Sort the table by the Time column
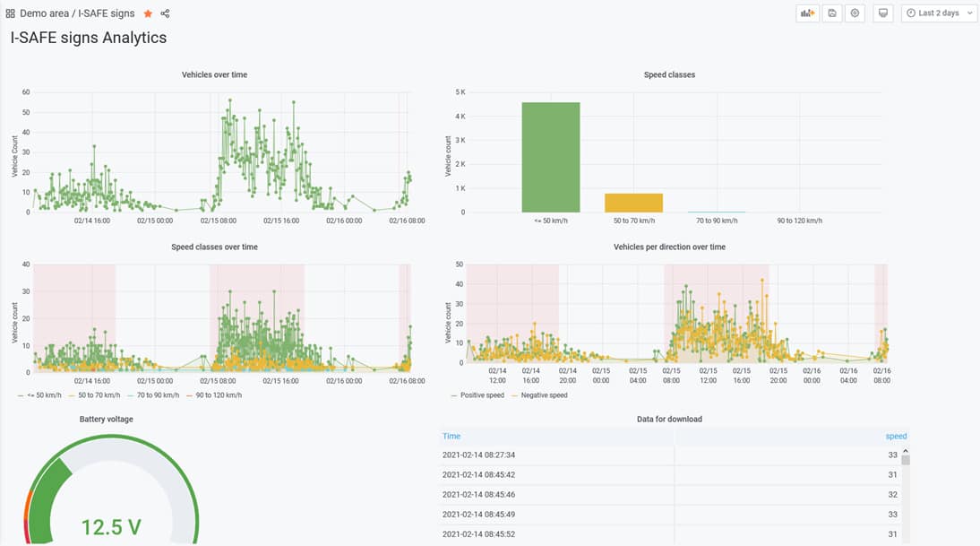This screenshot has height=546, width=980. [452, 436]
